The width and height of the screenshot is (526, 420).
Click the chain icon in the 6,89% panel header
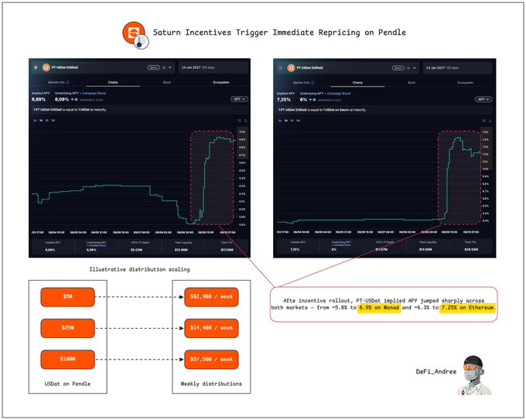[x=36, y=67]
